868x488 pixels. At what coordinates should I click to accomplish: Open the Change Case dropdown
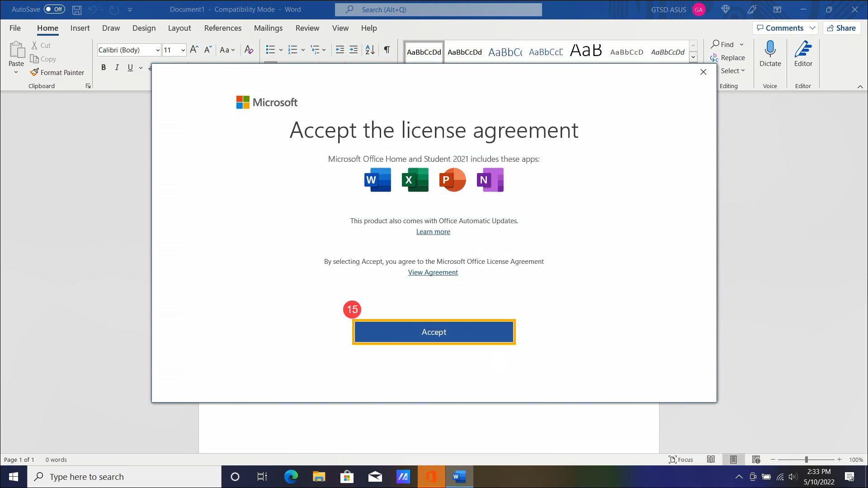click(x=227, y=50)
